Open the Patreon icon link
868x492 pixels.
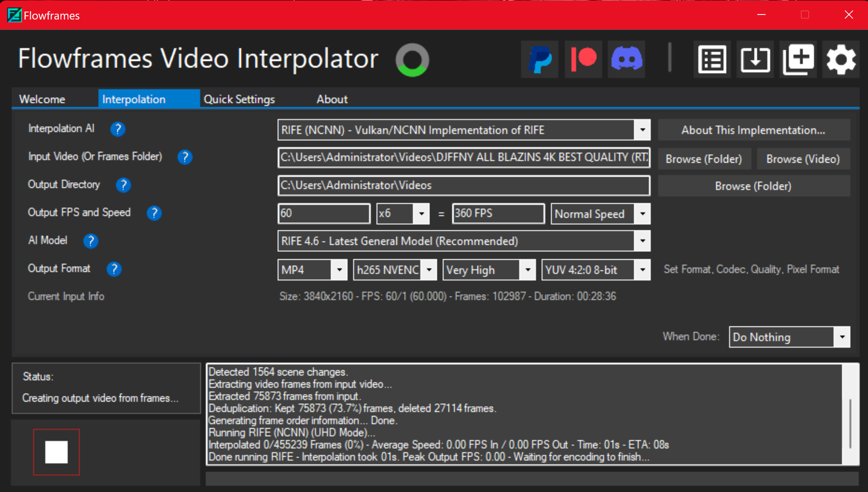(x=584, y=59)
